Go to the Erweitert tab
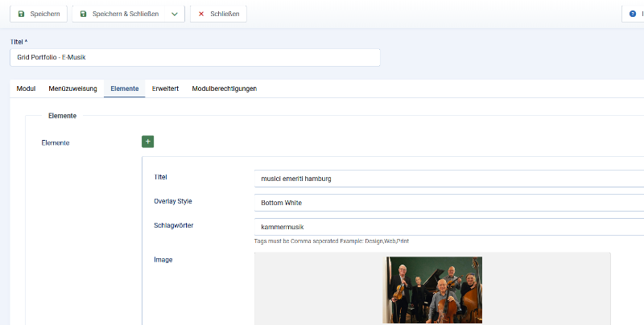This screenshot has height=325, width=644. pos(165,88)
